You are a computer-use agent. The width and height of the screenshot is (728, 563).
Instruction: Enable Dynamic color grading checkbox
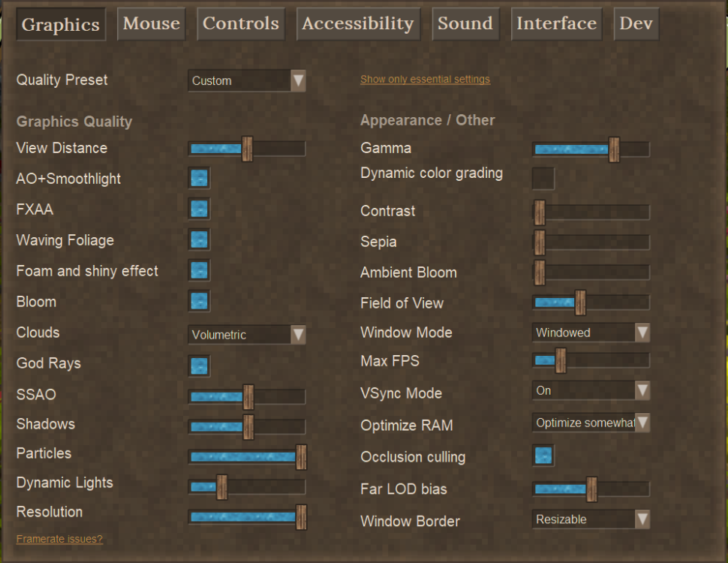543,179
